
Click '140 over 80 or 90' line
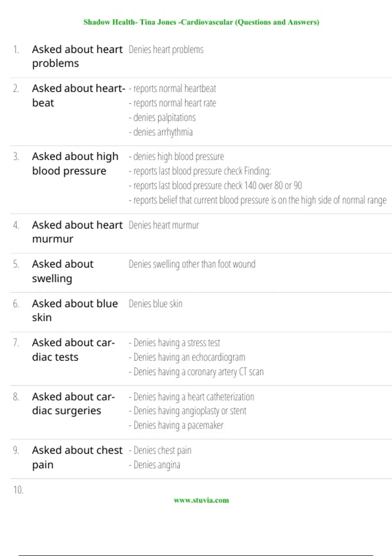[215, 185]
